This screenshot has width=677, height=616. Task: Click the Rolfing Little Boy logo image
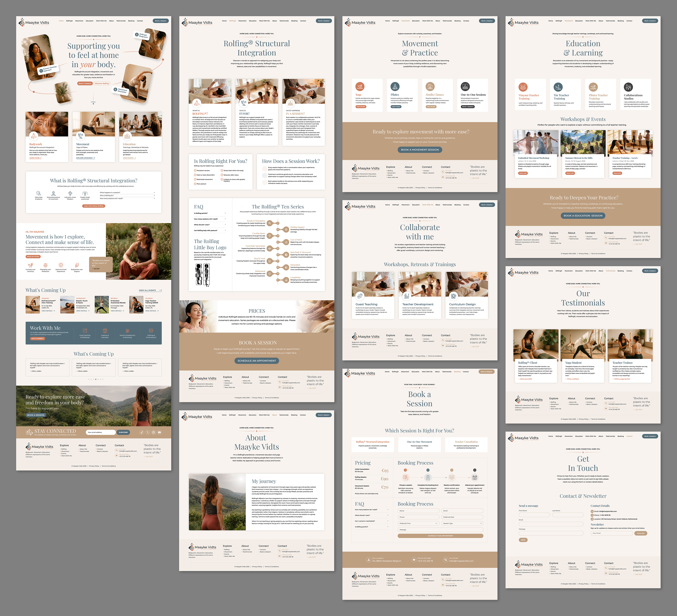click(x=203, y=275)
